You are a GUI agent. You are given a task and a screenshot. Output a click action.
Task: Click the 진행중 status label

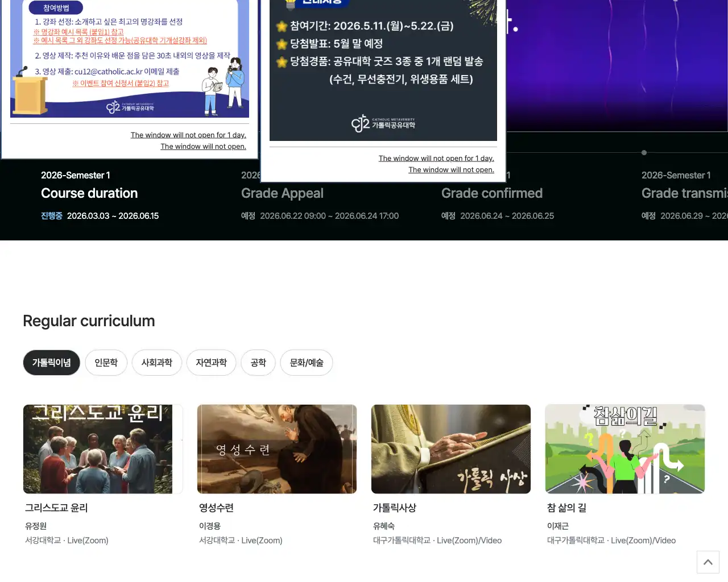coord(52,216)
